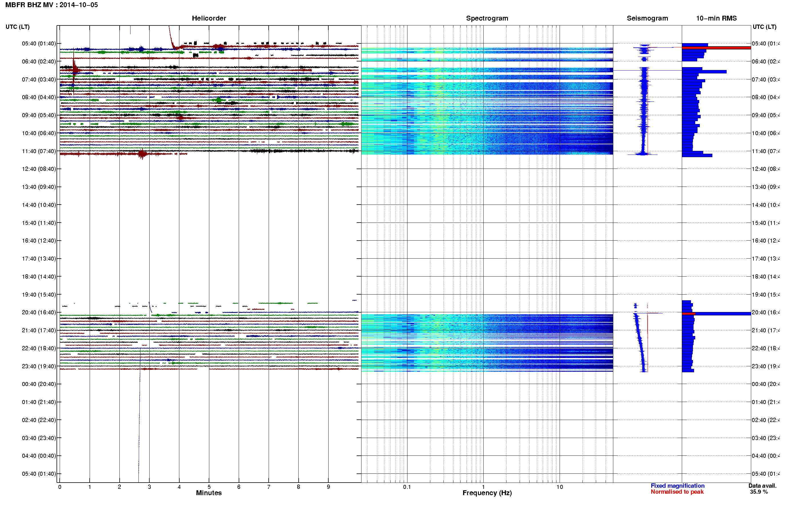812x508 pixels.
Task: Click the '35.9 %' availability value
Action: point(759,492)
